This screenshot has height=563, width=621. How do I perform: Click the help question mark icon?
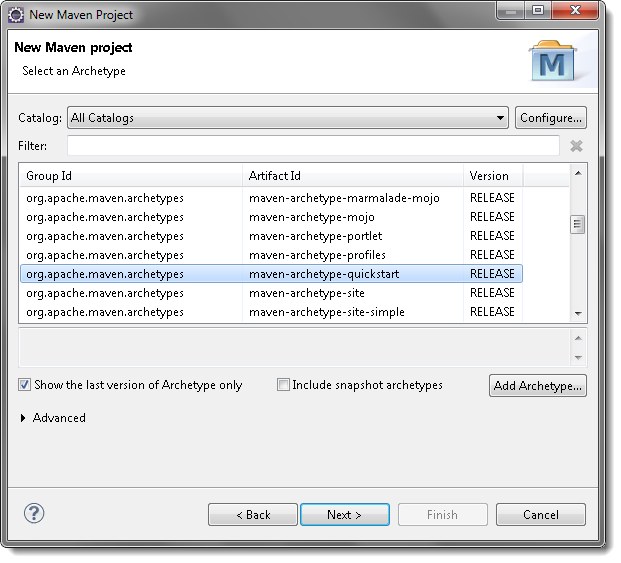tap(34, 514)
